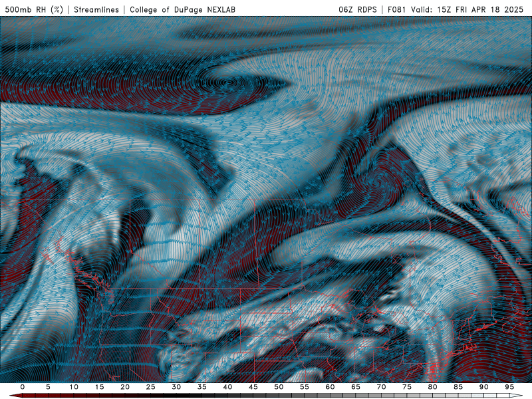The width and height of the screenshot is (532, 399).
Task: Click the "65" humidity scale label
Action: 356,387
